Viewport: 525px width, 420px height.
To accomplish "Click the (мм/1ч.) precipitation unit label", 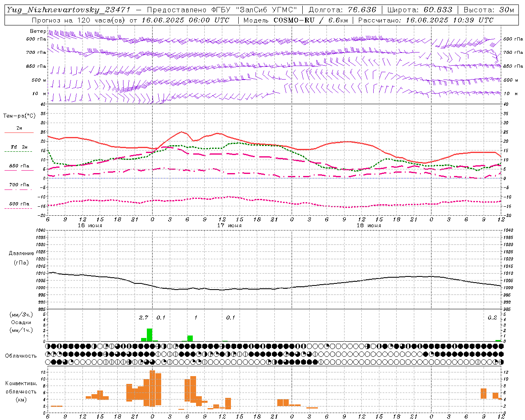I will [21, 330].
